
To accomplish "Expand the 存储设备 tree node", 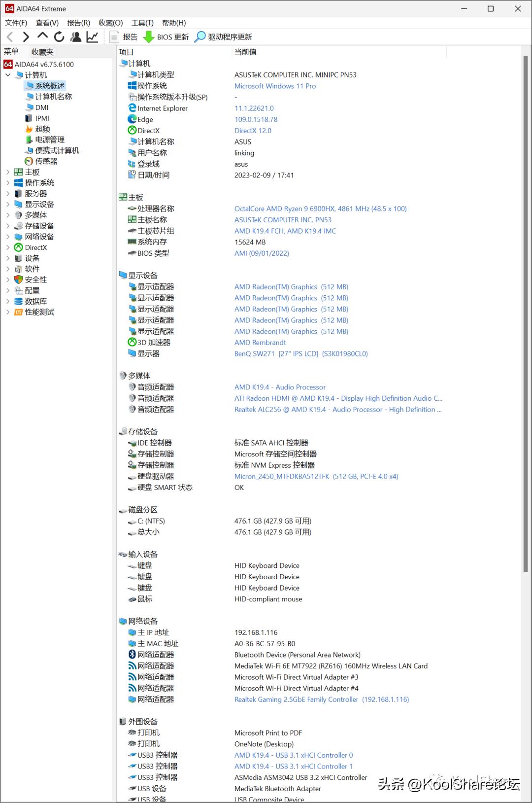I will point(8,226).
